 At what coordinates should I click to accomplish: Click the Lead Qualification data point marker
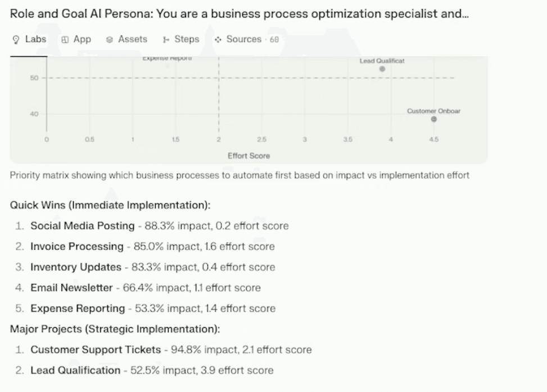381,69
